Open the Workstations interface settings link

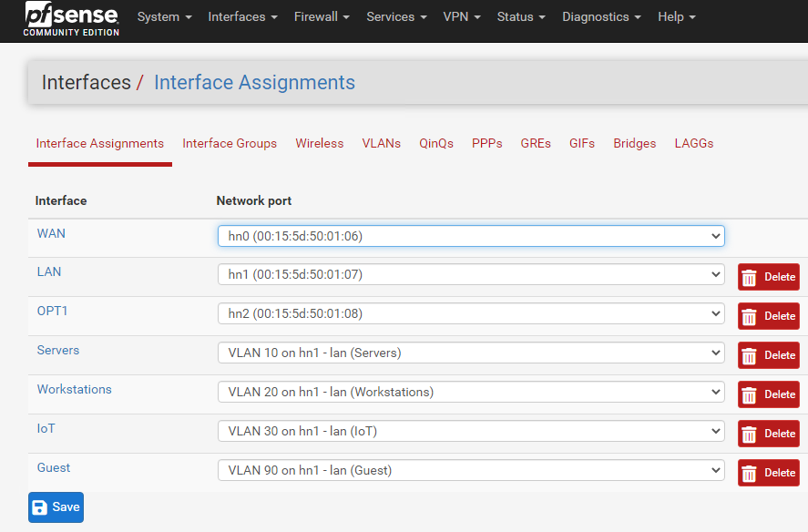pyautogui.click(x=74, y=389)
